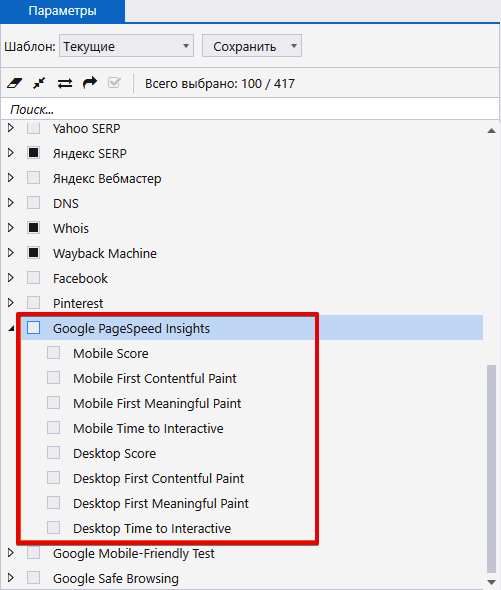Expand the Яндекс SERP tree node
The height and width of the screenshot is (590, 501).
pos(11,153)
